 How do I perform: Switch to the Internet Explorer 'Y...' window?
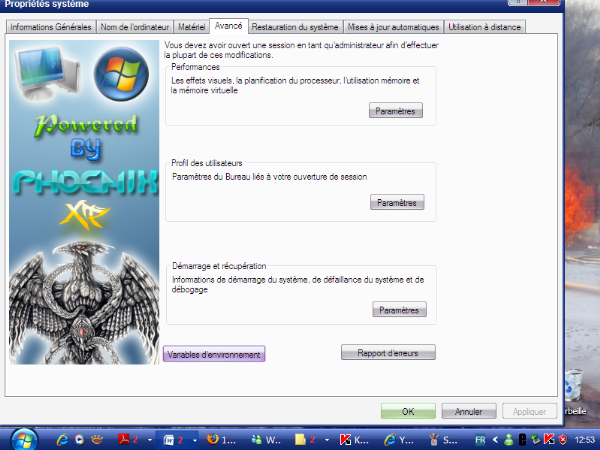tap(399, 440)
